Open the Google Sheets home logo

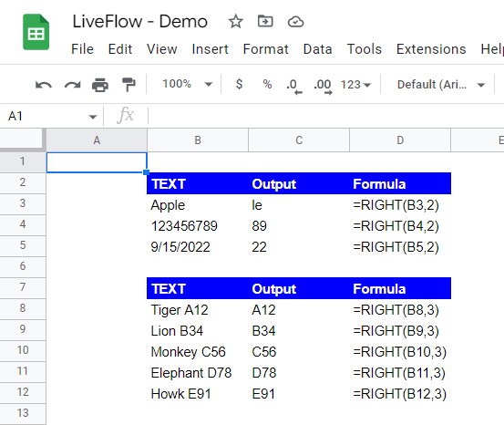(x=36, y=32)
